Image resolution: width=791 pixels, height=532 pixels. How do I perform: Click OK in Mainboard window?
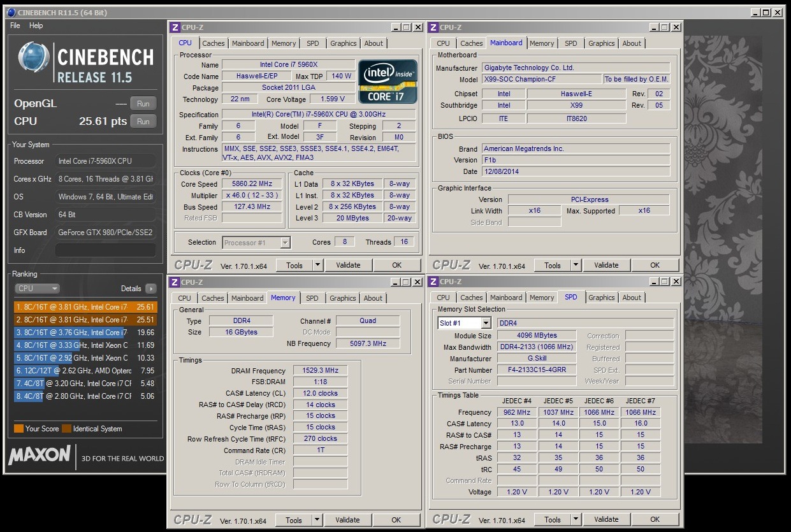pyautogui.click(x=655, y=265)
